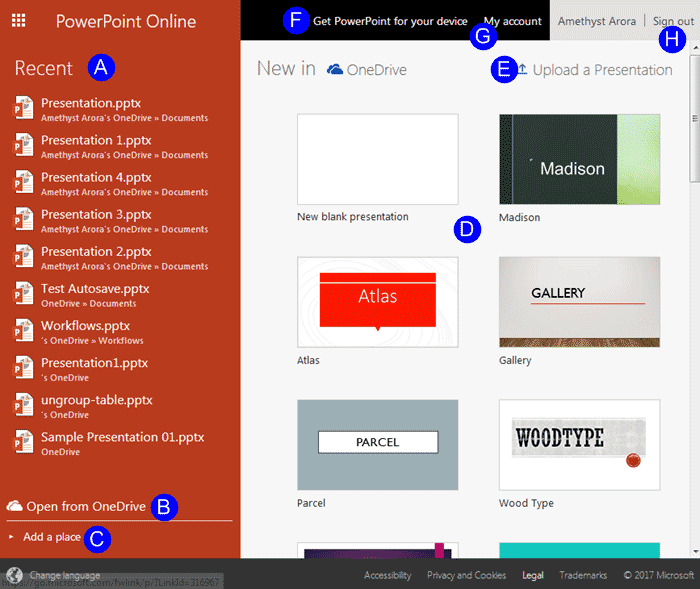Click the Presentation 1.pptx file icon
This screenshot has height=589, width=700.
(23, 145)
